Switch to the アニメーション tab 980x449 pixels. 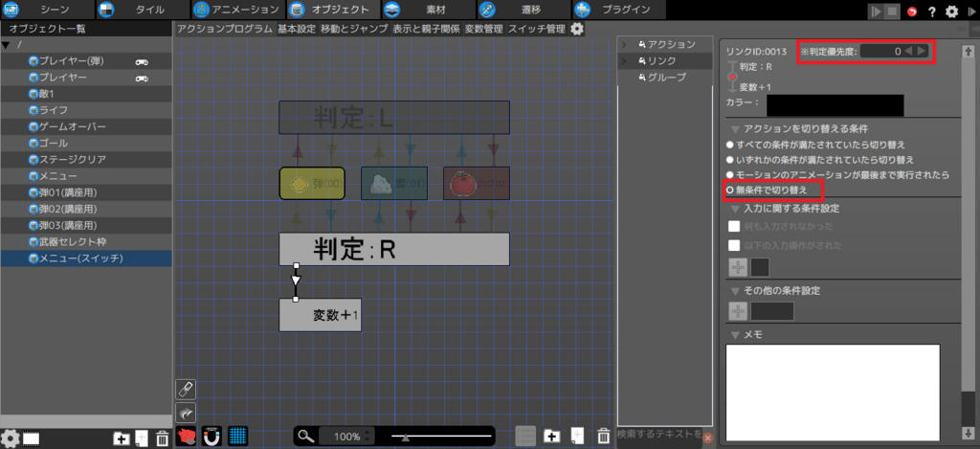238,10
